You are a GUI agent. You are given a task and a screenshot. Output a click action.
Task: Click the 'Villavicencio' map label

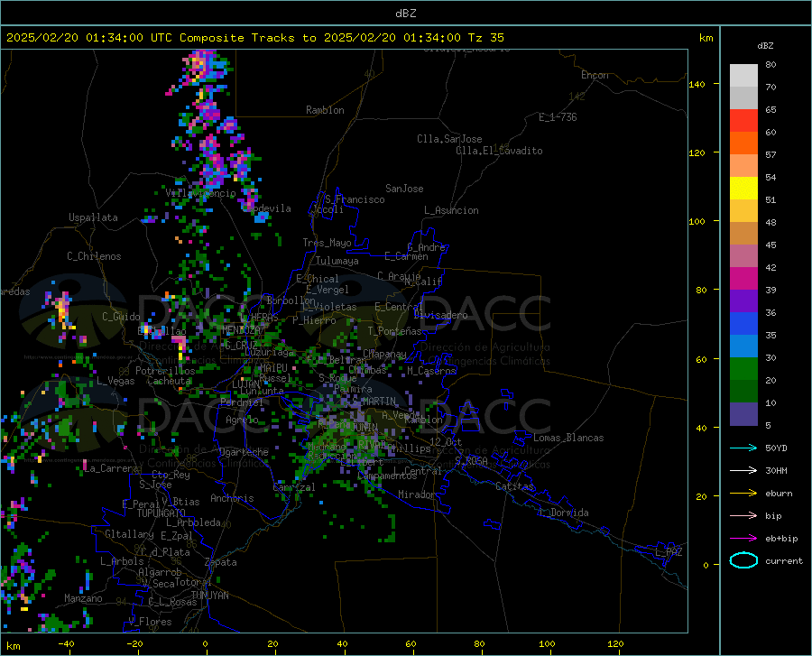click(x=200, y=193)
